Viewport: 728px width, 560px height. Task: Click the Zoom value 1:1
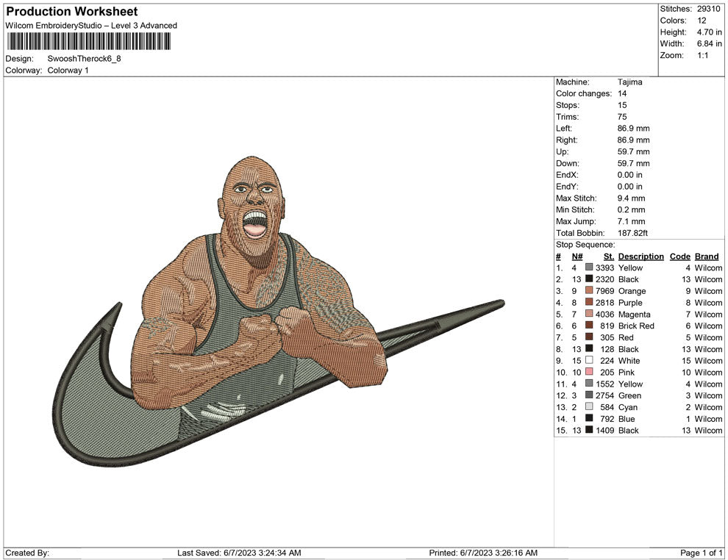(702, 55)
